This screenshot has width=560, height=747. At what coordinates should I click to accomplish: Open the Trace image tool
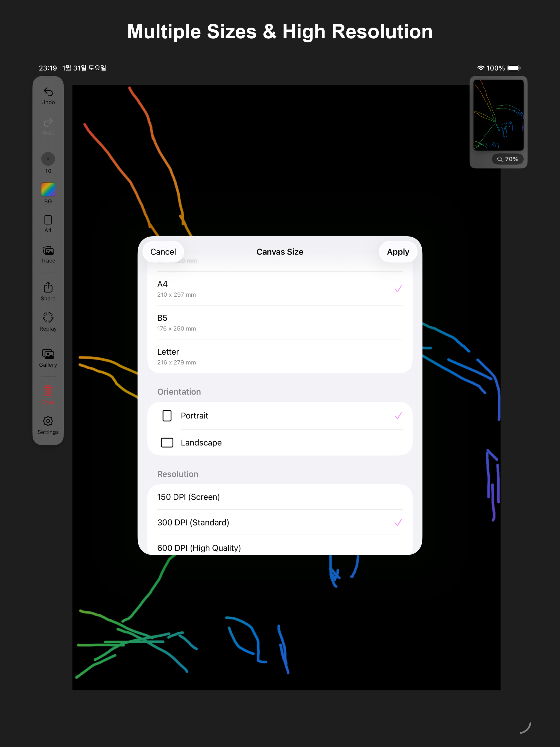coord(48,250)
